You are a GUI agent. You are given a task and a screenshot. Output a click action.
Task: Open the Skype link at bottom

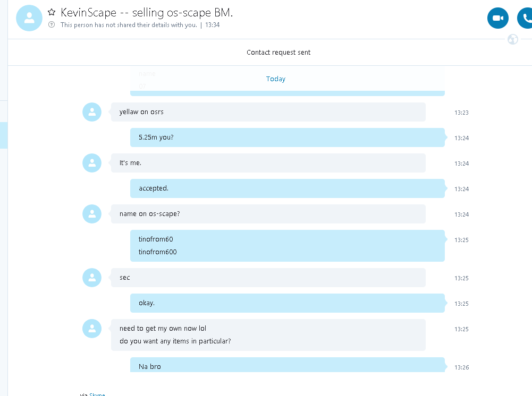tap(97, 394)
